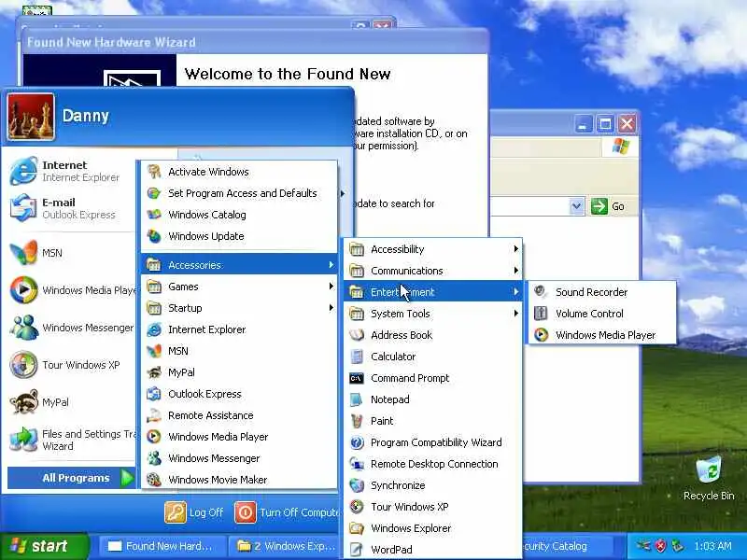
Task: Open Outlook Express in All Programs list
Action: [239, 394]
